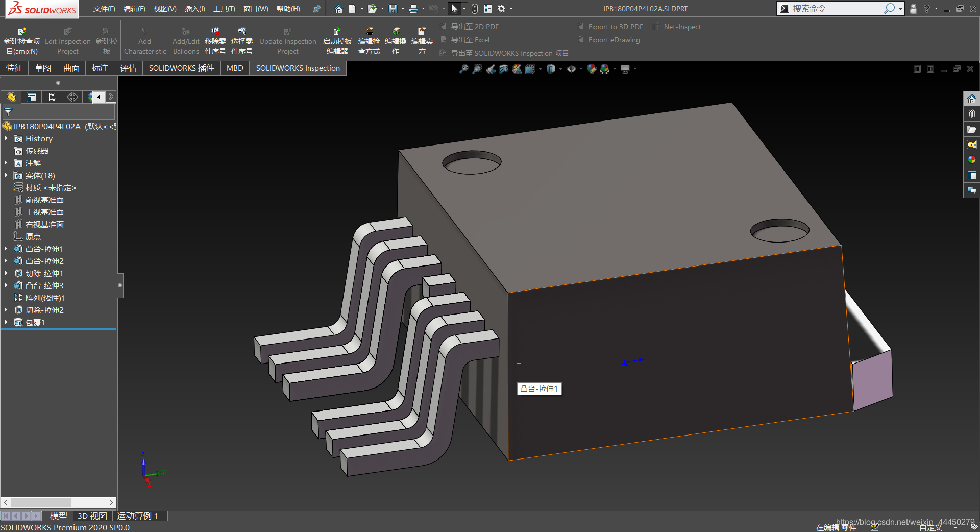Open the Display Style dropdown arrow
Viewport: 980px width, 532px height.
point(560,69)
